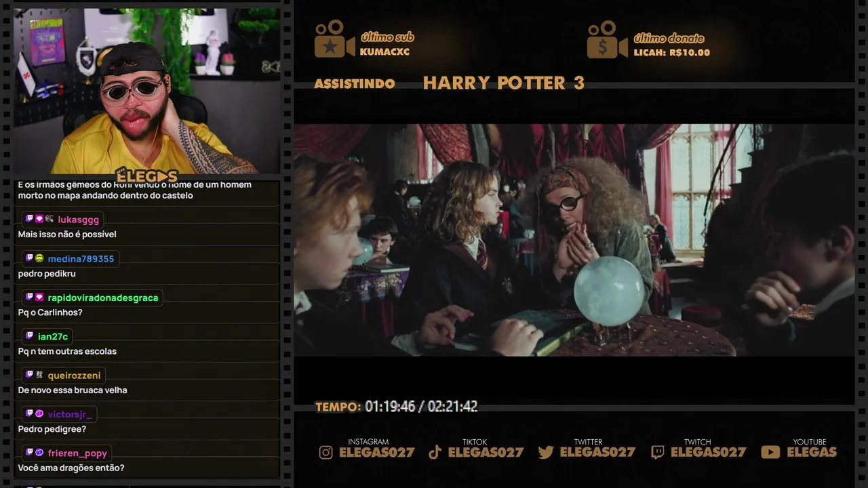Open the Instagram handle ELEGAS027
868x488 pixels.
coord(376,452)
